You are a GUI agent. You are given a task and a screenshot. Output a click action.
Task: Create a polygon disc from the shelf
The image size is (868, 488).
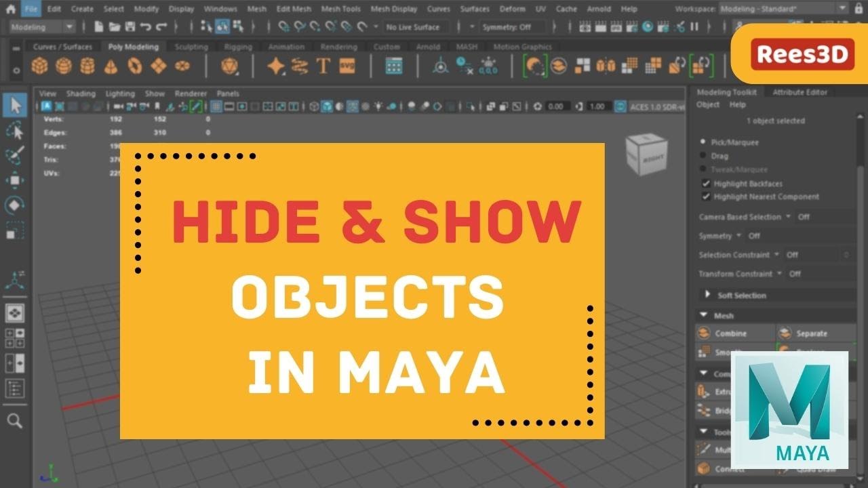point(182,66)
